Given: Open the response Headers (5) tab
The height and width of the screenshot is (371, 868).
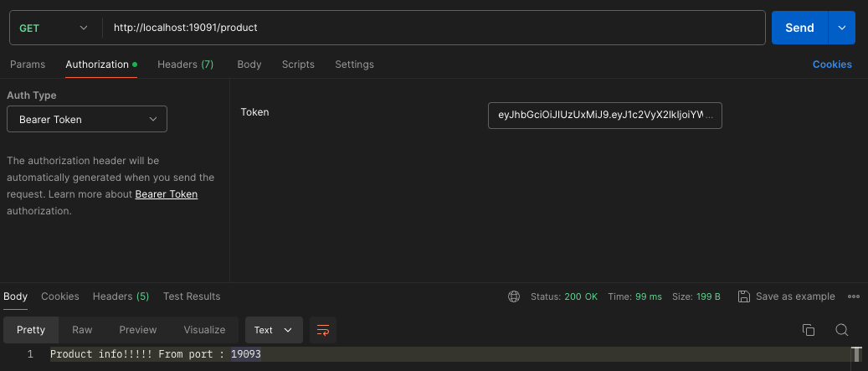Looking at the screenshot, I should tap(121, 296).
